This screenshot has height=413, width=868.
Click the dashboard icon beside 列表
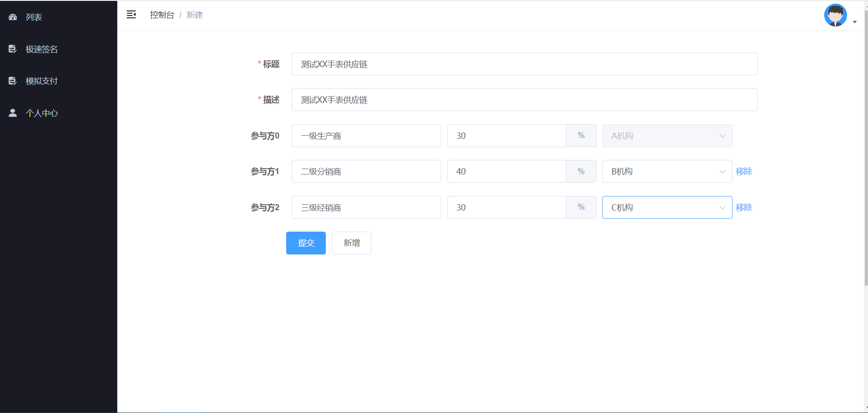tap(13, 17)
